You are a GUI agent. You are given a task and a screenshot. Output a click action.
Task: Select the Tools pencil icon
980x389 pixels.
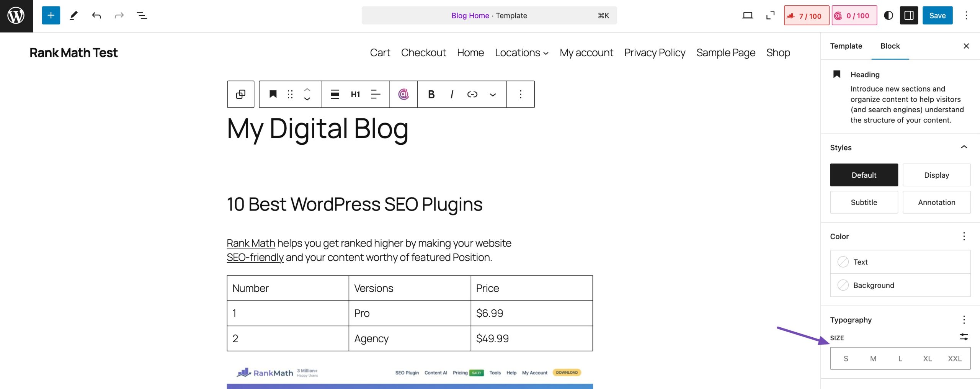pyautogui.click(x=73, y=16)
